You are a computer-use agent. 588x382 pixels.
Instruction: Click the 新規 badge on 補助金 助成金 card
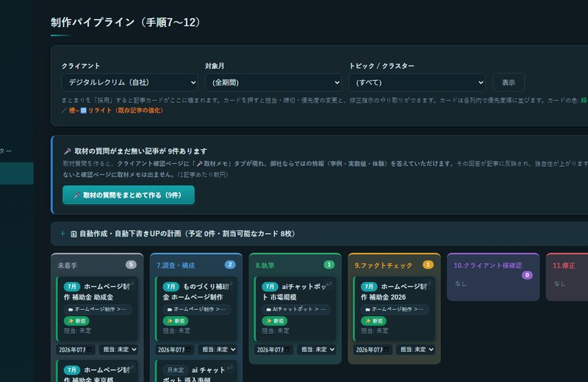tap(76, 321)
